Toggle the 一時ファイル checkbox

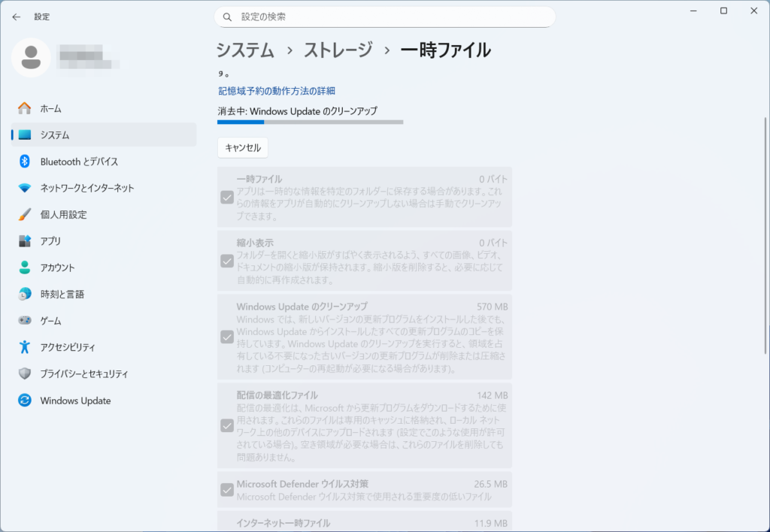[x=226, y=198]
